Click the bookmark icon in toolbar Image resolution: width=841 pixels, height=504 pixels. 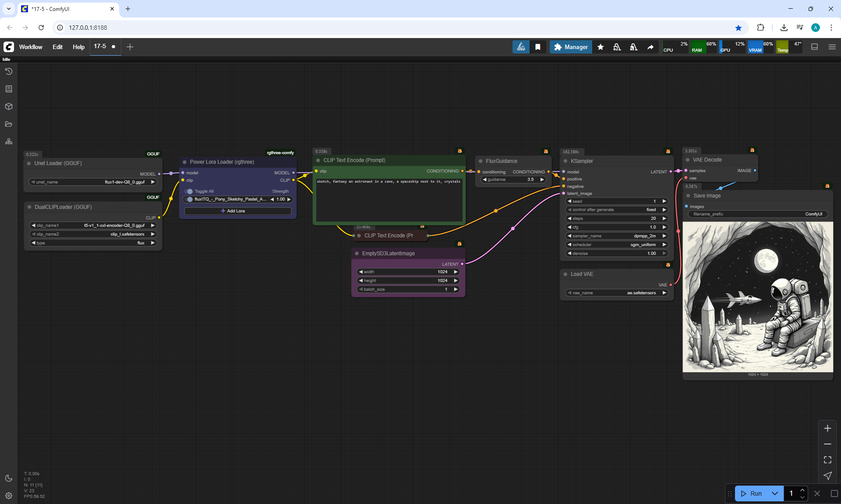(538, 47)
